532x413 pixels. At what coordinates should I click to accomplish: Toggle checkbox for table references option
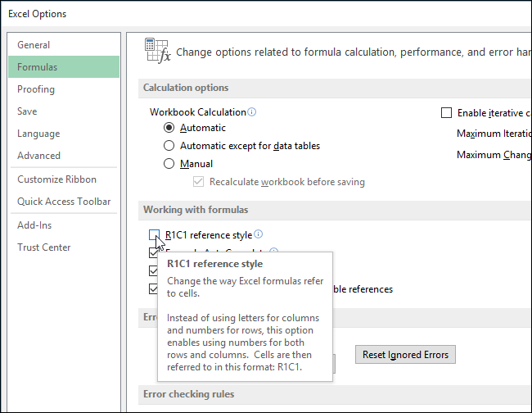point(153,289)
